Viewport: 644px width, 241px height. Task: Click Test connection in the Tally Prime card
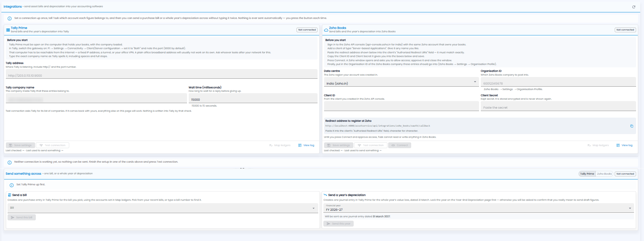pos(52,145)
